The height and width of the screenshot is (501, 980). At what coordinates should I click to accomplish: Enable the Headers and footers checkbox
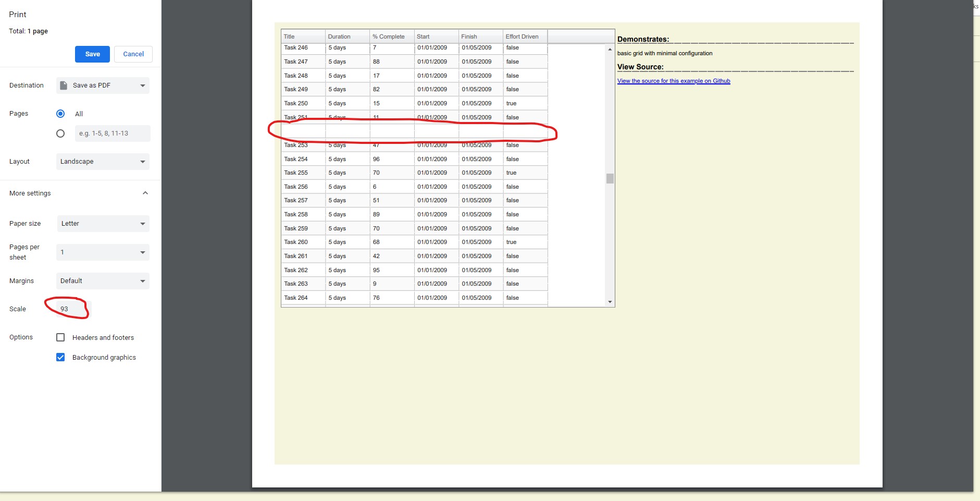tap(60, 337)
